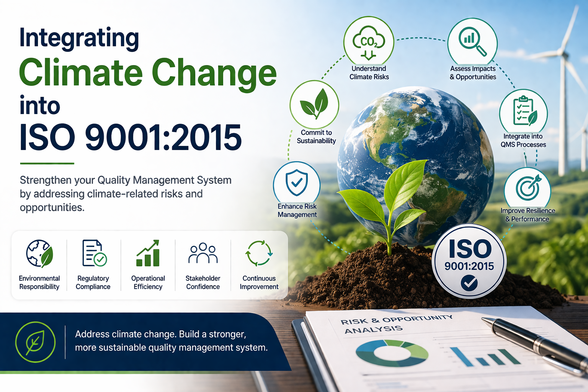Viewport: 588px width, 392px height.
Task: Click the rising bar chart arrow icon
Action: pyautogui.click(x=148, y=253)
